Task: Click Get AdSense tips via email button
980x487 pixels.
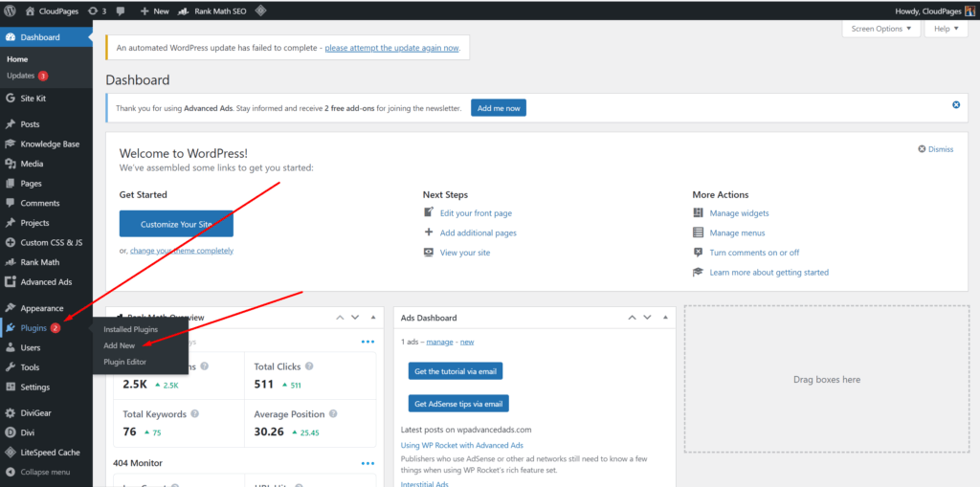Action: pyautogui.click(x=458, y=403)
